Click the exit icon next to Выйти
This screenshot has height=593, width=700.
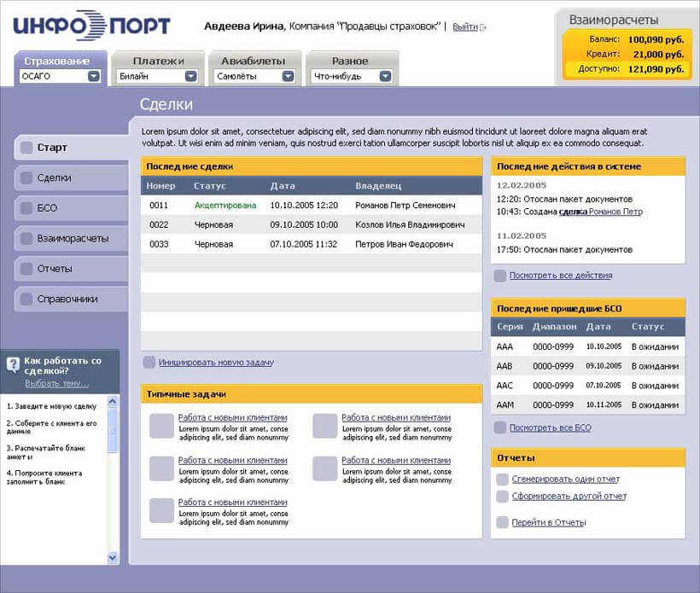point(484,27)
